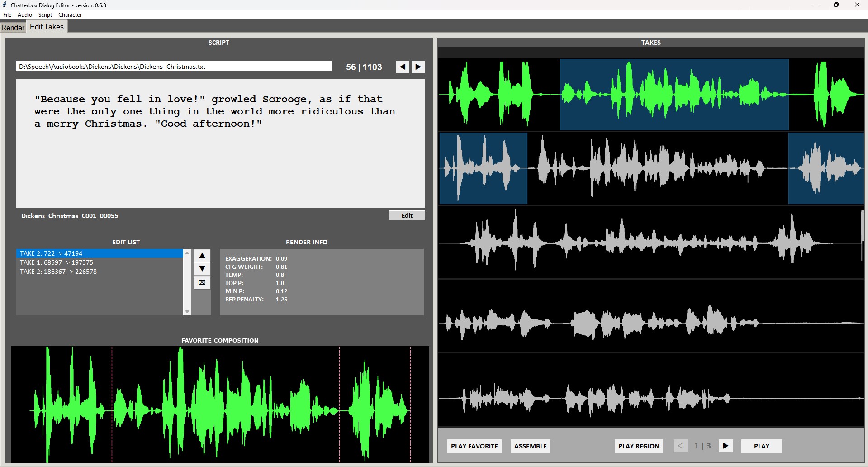This screenshot has width=868, height=467.
Task: Move selected edit down in list
Action: tap(202, 269)
